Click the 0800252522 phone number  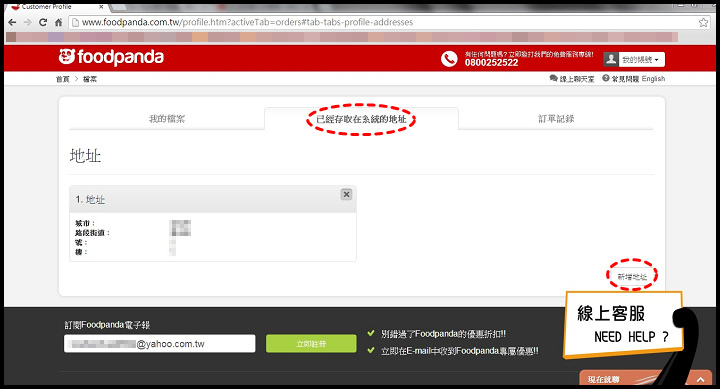click(491, 63)
